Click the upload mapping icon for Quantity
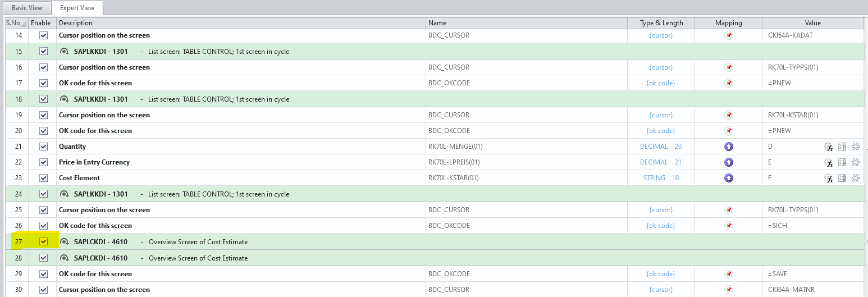868x297 pixels. click(728, 147)
